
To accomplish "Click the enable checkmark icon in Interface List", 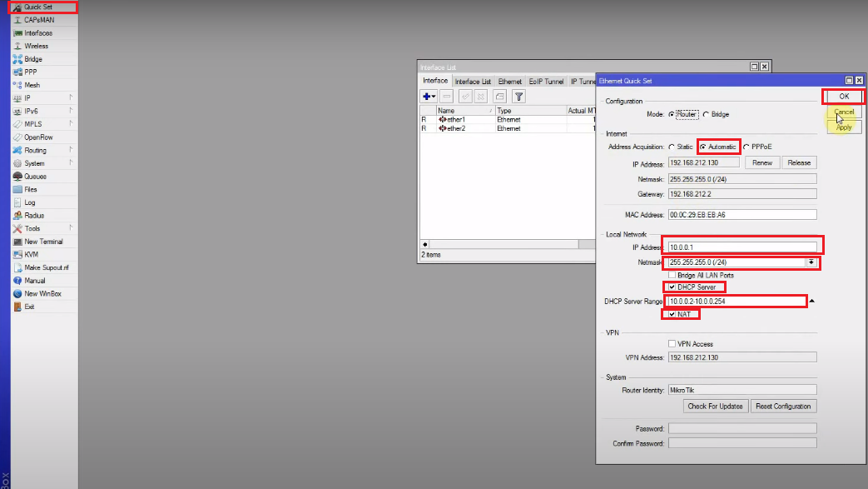I will tap(465, 97).
